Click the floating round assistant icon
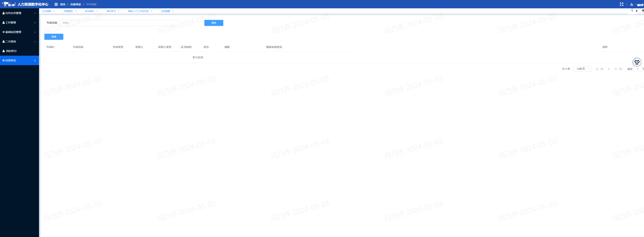 (x=637, y=62)
